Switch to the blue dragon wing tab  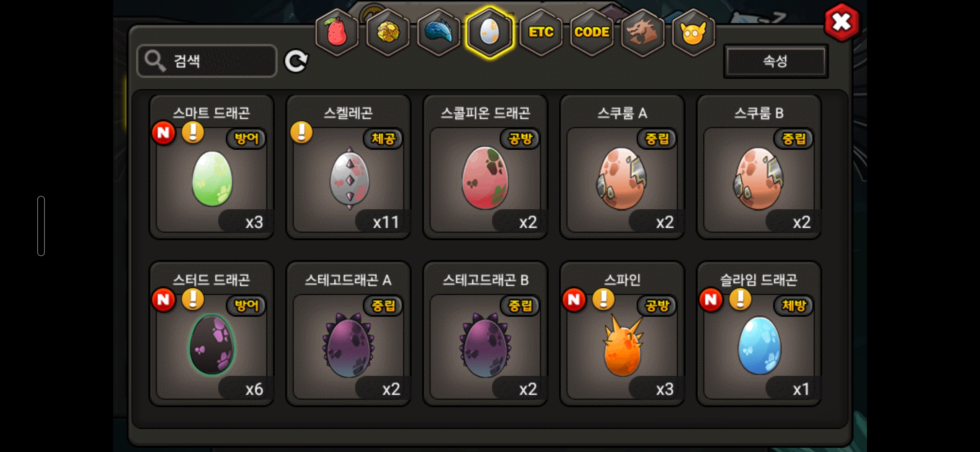tap(439, 33)
